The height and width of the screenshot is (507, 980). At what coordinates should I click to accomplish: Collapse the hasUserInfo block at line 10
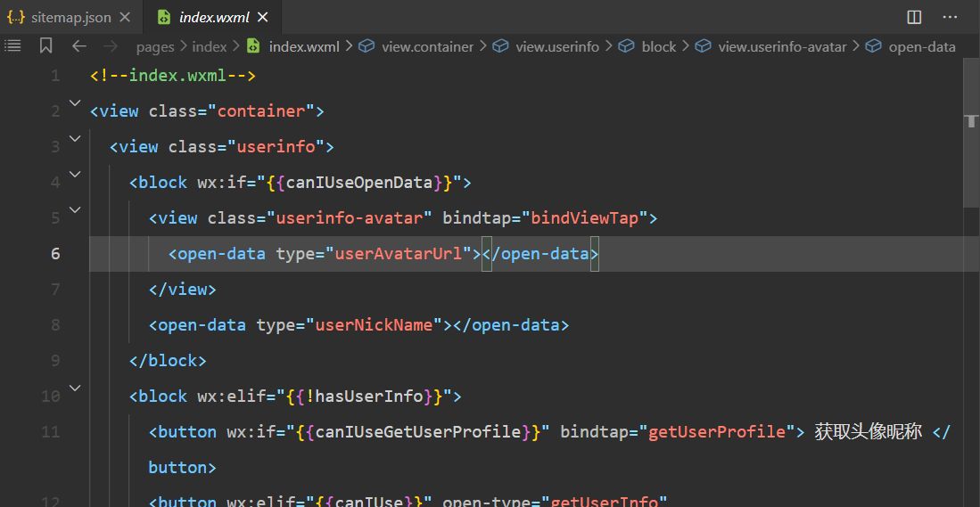pyautogui.click(x=75, y=389)
